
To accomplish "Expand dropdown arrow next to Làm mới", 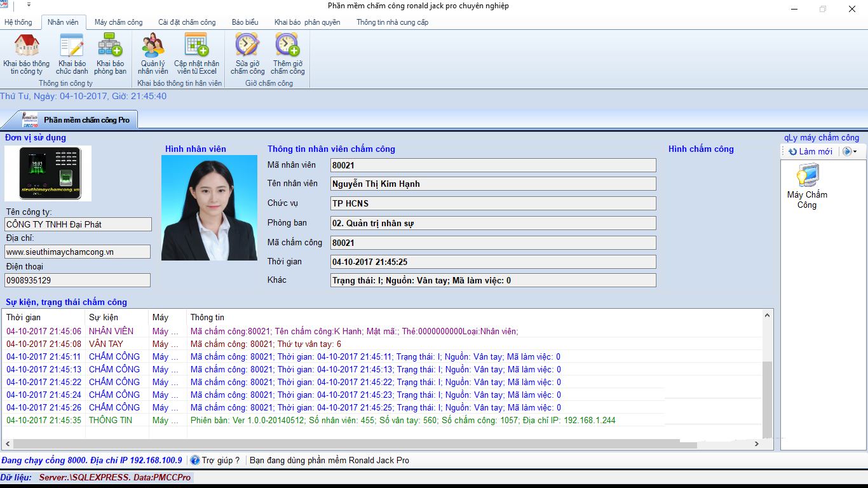I will point(855,152).
